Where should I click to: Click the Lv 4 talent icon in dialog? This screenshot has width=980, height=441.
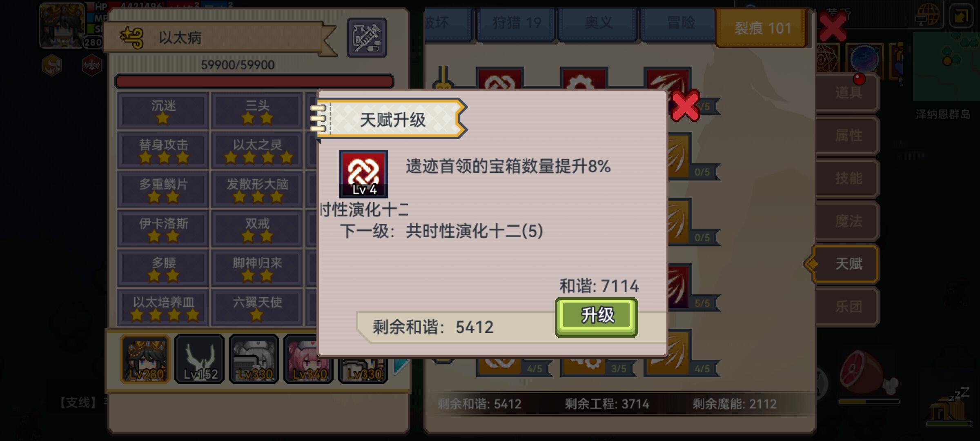[x=363, y=174]
